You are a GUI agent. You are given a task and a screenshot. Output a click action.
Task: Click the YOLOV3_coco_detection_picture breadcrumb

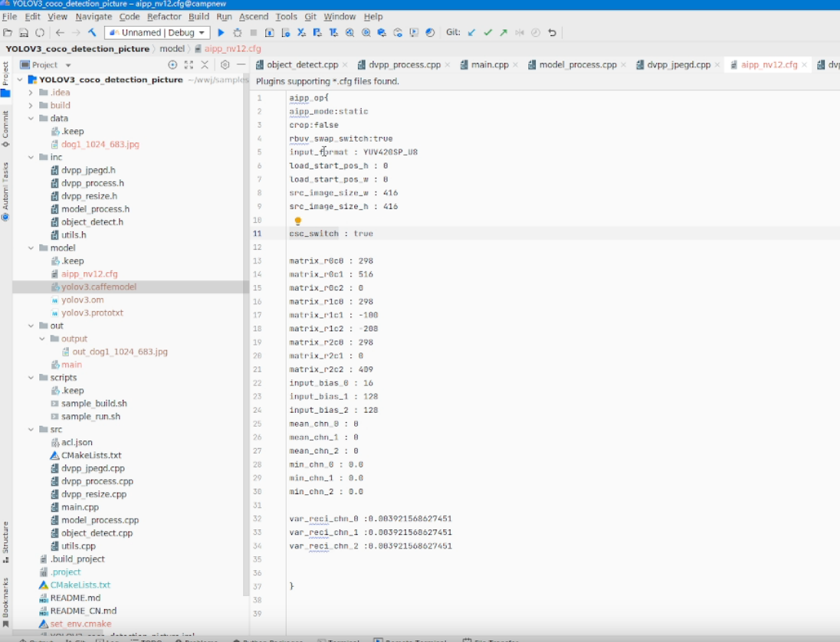pos(77,49)
